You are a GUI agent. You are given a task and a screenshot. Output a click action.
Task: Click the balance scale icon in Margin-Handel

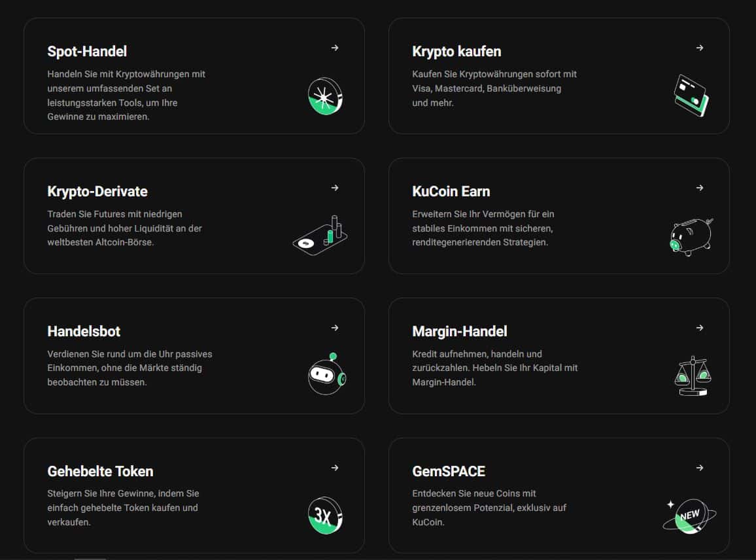[x=692, y=376]
